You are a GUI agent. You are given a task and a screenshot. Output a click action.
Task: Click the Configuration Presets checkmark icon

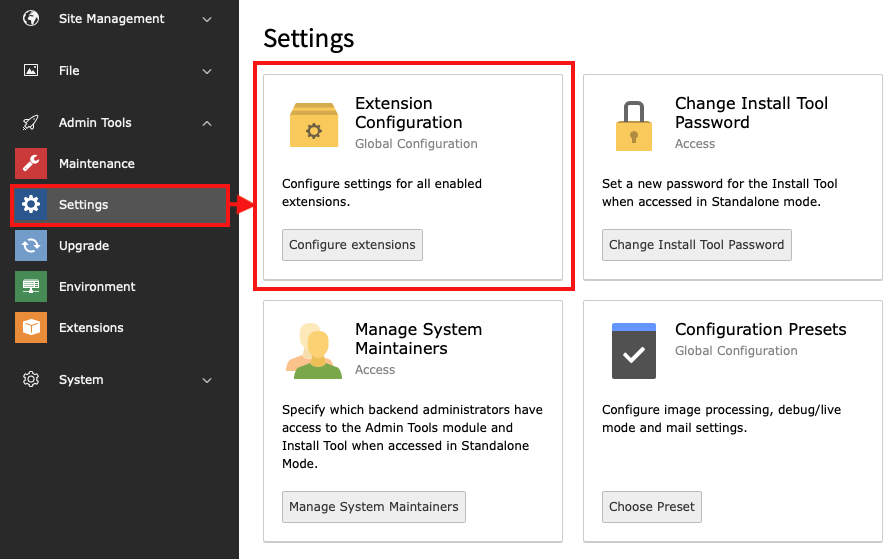click(633, 351)
